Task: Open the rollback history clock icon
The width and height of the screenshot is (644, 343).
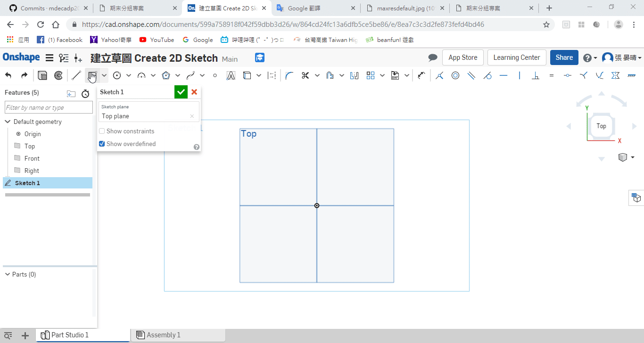Action: [85, 94]
